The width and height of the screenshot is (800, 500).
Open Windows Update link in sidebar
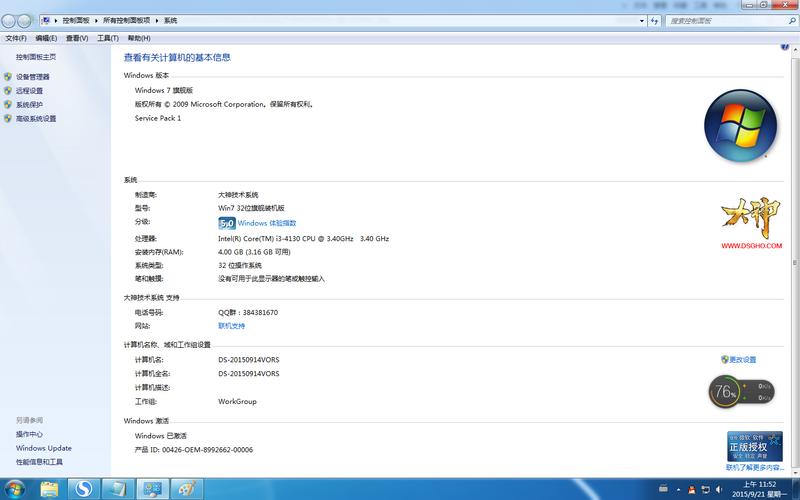click(x=44, y=448)
